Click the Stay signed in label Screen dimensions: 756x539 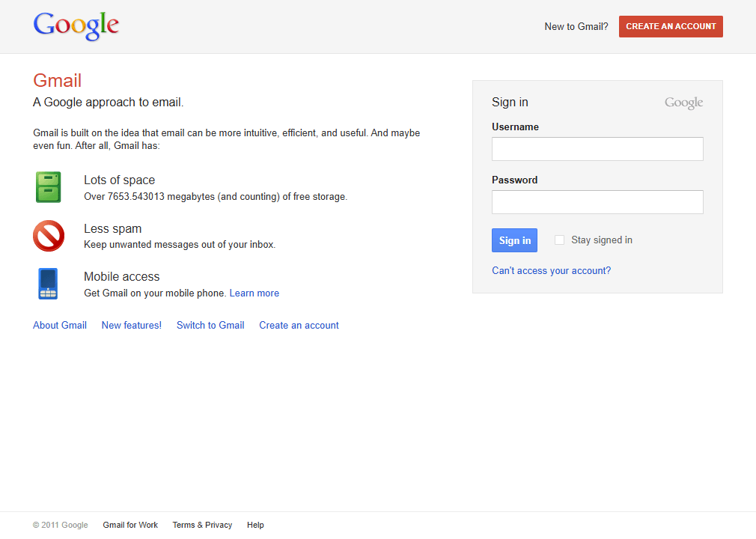[x=602, y=240]
